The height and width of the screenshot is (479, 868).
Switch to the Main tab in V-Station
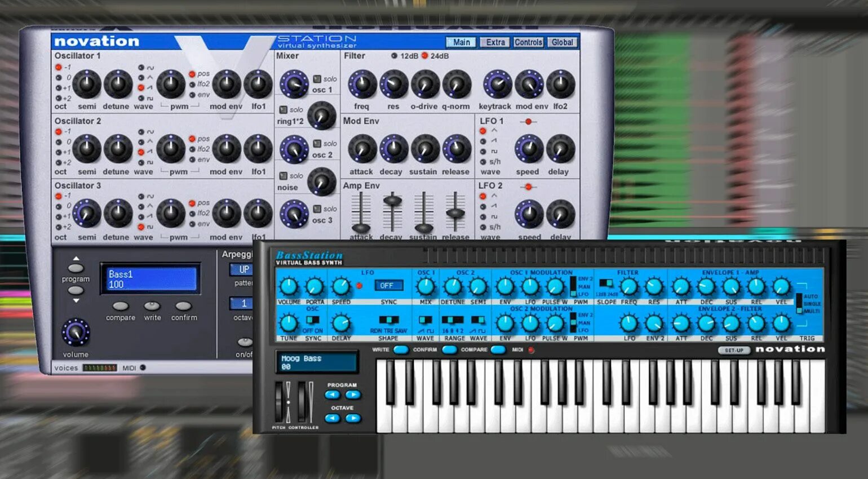click(461, 42)
